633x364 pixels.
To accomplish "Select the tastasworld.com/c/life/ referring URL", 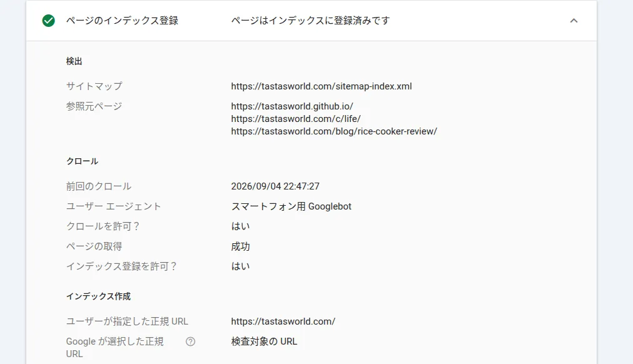I will point(295,119).
